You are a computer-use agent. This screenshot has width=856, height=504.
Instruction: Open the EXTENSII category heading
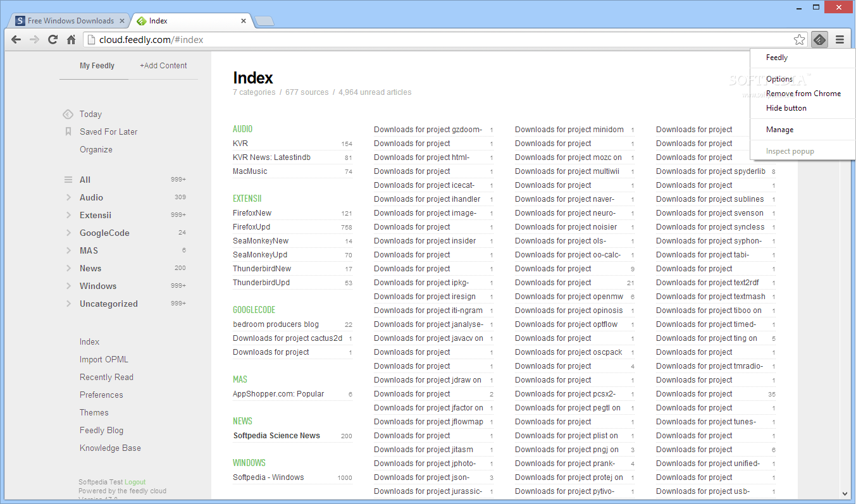[x=247, y=199]
